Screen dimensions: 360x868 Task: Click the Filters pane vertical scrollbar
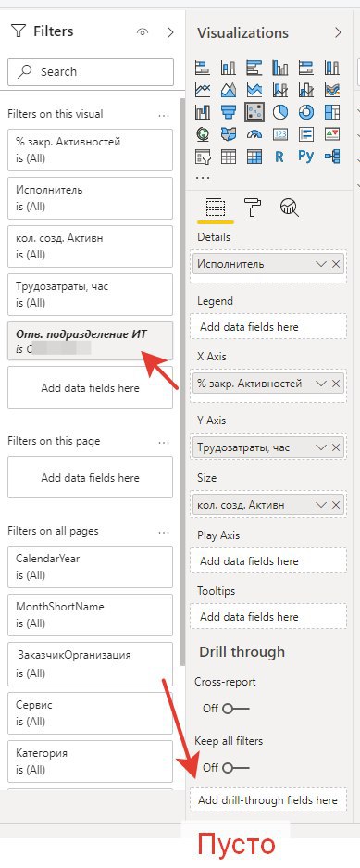click(x=182, y=382)
